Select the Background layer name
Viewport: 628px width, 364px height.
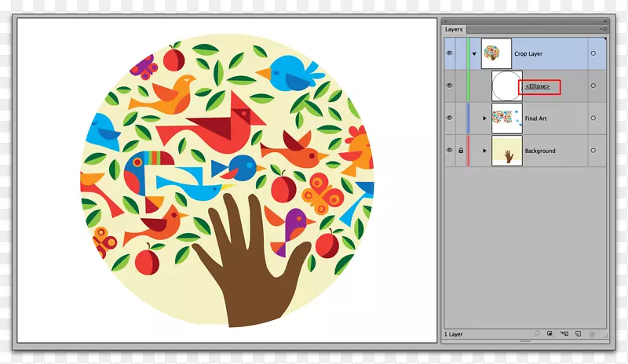pos(540,151)
